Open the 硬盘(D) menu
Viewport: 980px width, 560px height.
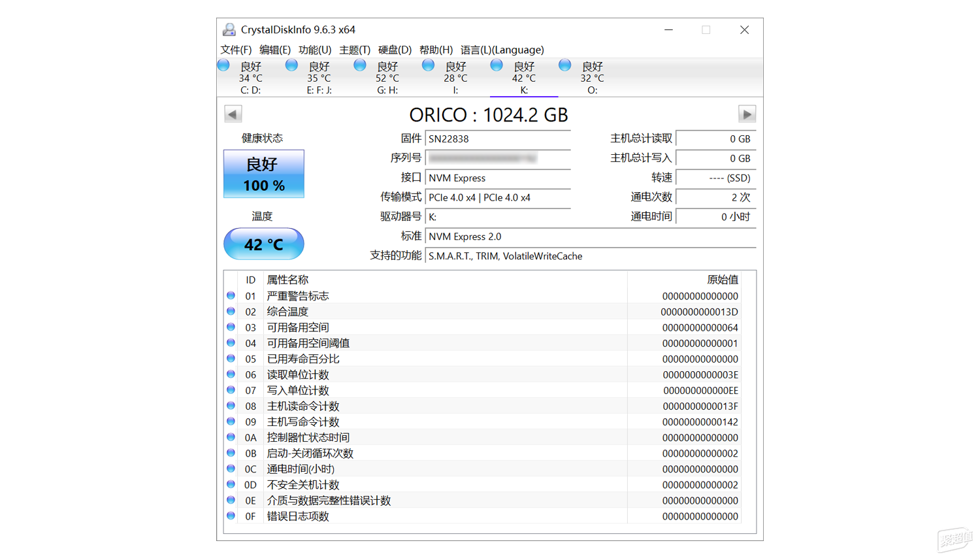point(395,50)
